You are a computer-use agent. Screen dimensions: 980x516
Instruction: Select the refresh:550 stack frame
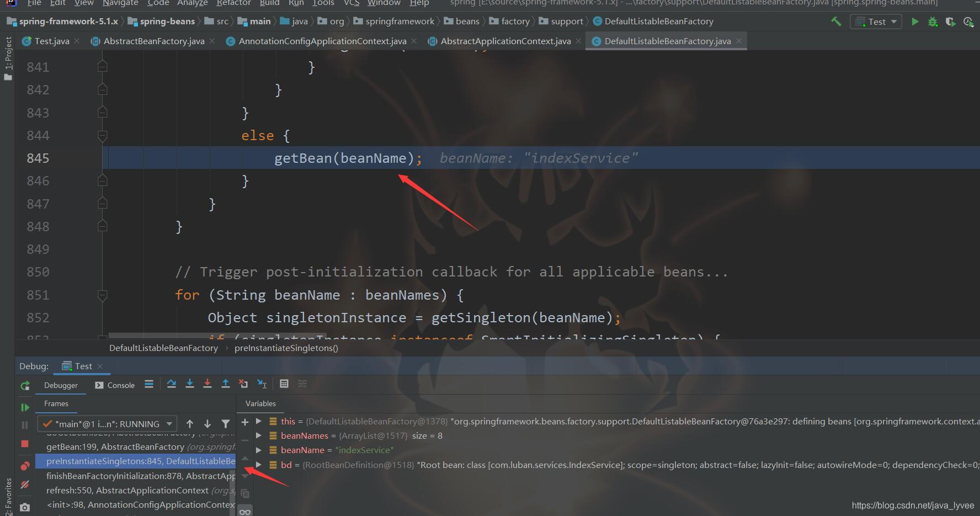pos(136,491)
